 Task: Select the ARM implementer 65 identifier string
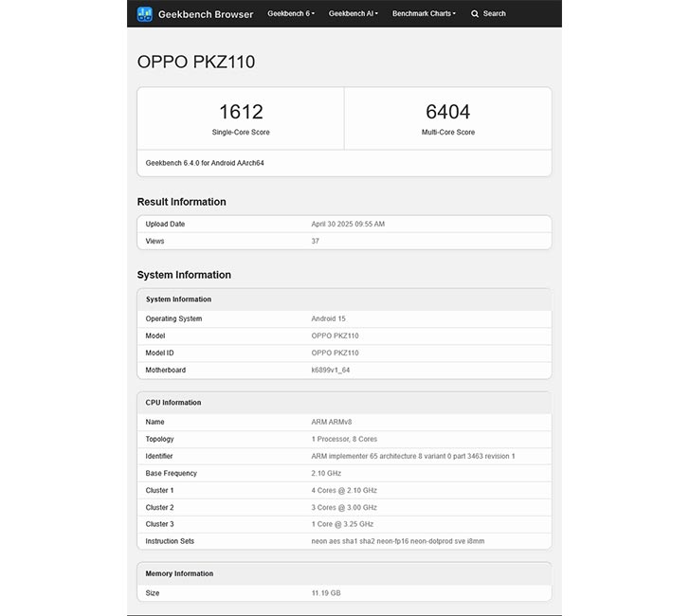click(x=413, y=456)
